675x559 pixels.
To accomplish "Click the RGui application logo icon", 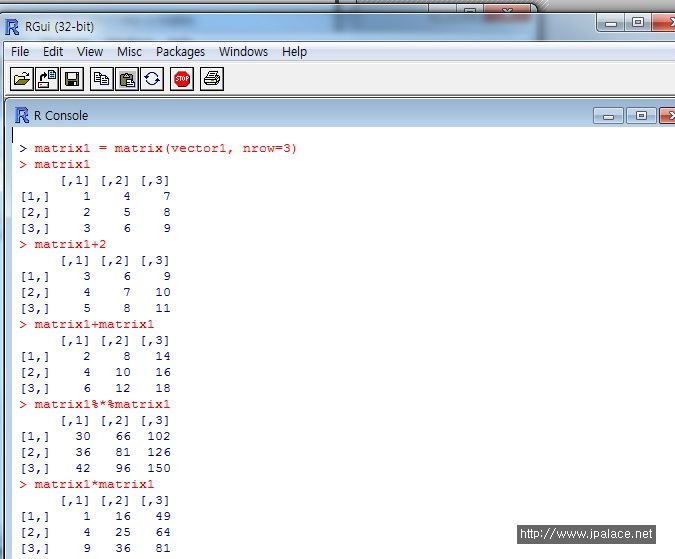I will coord(12,27).
